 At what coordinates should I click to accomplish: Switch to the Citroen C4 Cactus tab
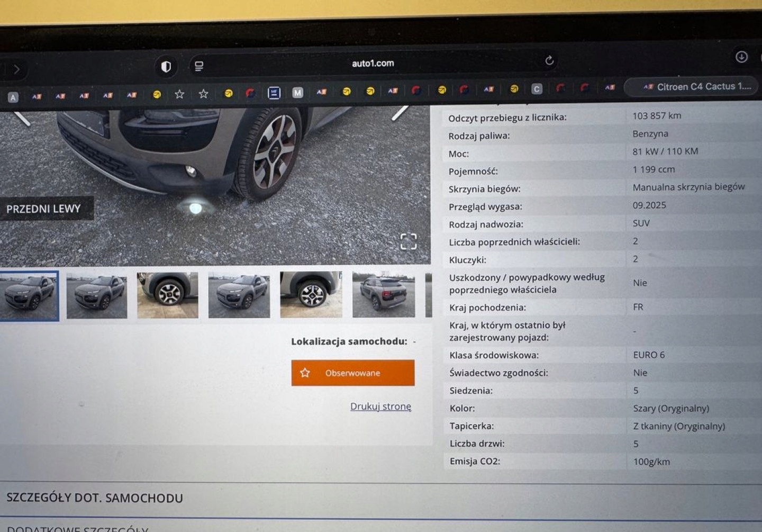click(691, 87)
